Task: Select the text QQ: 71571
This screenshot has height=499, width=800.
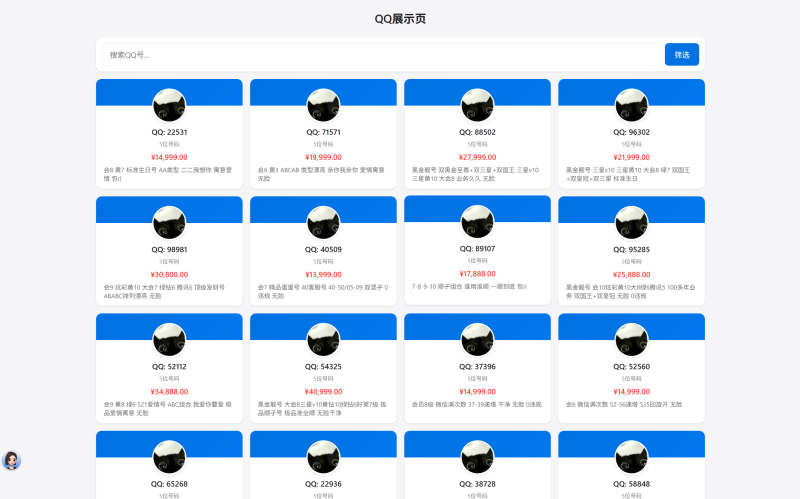Action: click(323, 132)
